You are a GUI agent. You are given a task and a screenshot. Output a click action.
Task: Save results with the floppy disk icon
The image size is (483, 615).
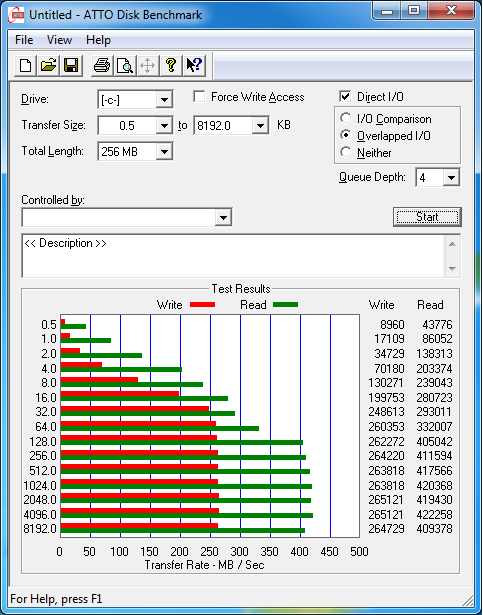71,65
